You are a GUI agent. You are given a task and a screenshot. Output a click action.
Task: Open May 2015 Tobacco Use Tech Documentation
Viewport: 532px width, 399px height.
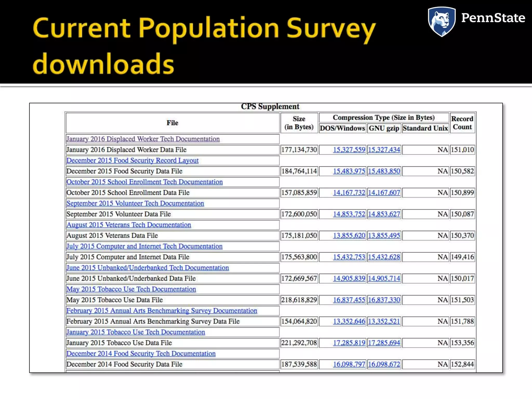(131, 289)
